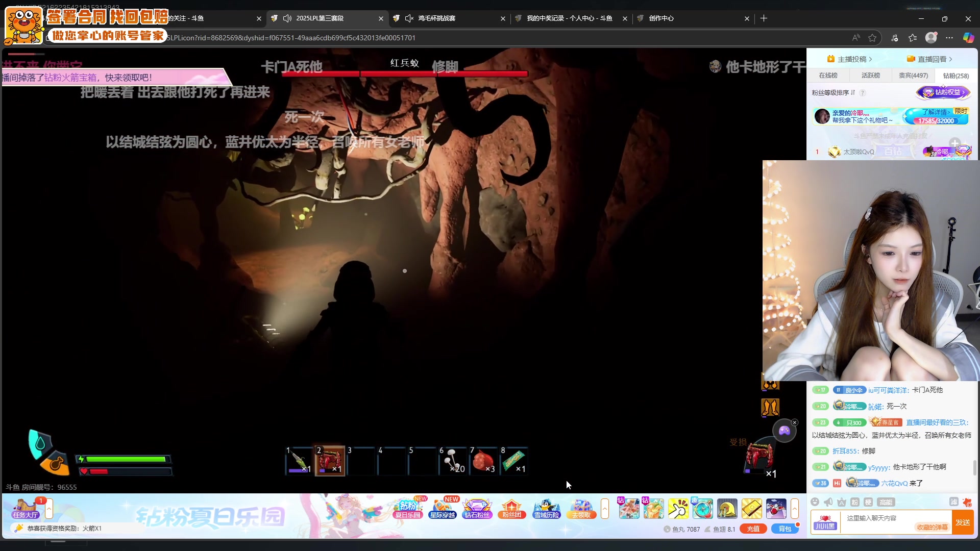Screen dimensions: 980x551
Task: Switch to the 活跃榜 tab
Action: click(870, 76)
